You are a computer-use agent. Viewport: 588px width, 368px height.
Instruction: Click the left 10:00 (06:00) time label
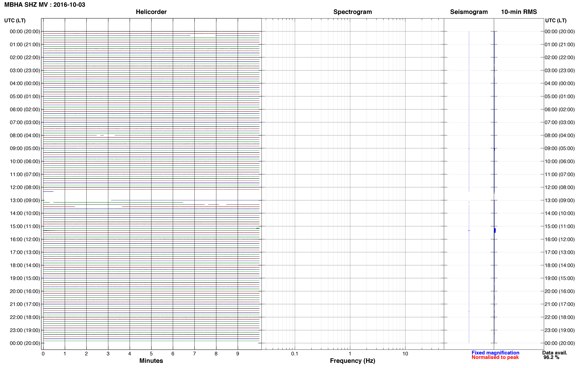point(25,161)
